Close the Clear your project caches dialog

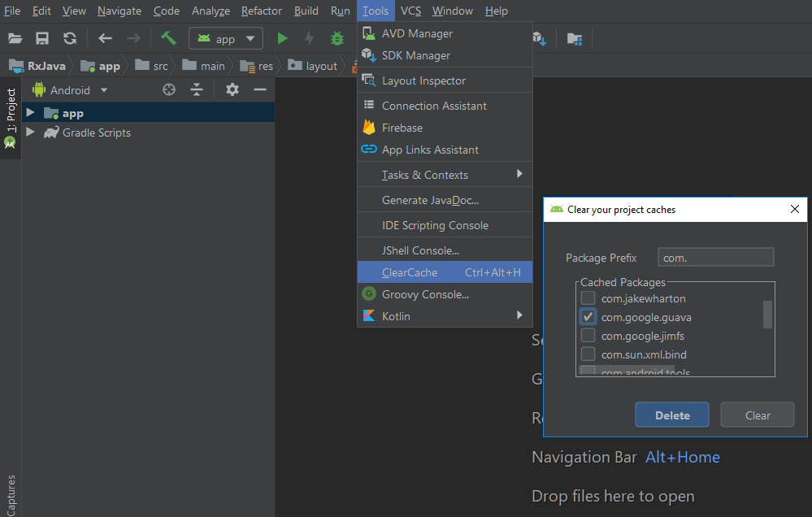click(795, 209)
